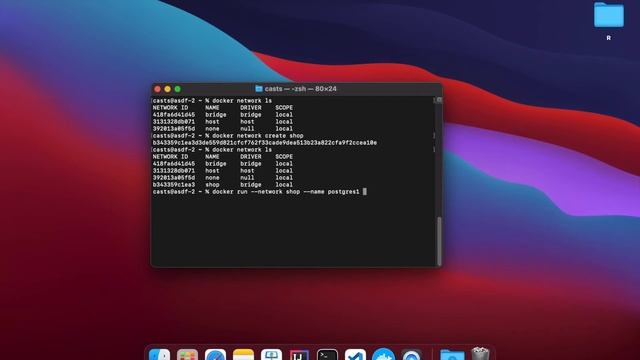Launch IntelliJ IDEA from the Dock

tap(299, 354)
